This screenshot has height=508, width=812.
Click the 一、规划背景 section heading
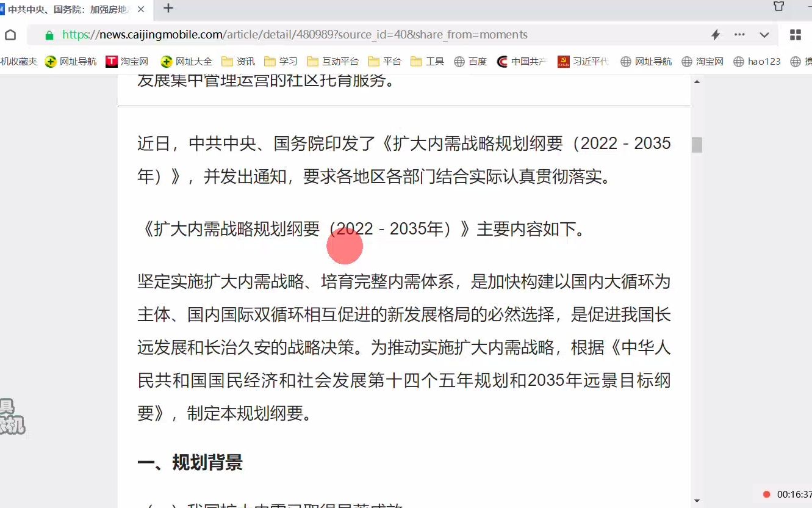pyautogui.click(x=190, y=462)
